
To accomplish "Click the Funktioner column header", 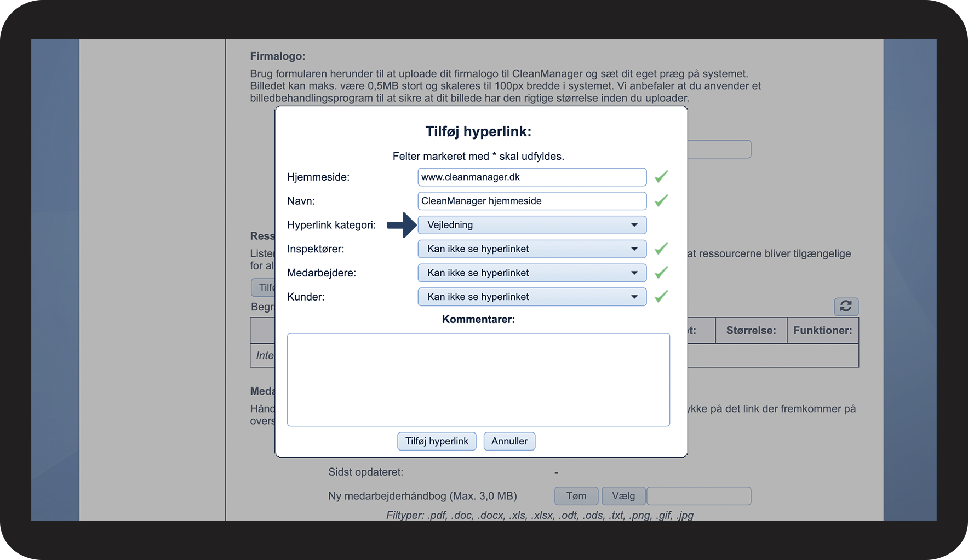I will point(823,331).
